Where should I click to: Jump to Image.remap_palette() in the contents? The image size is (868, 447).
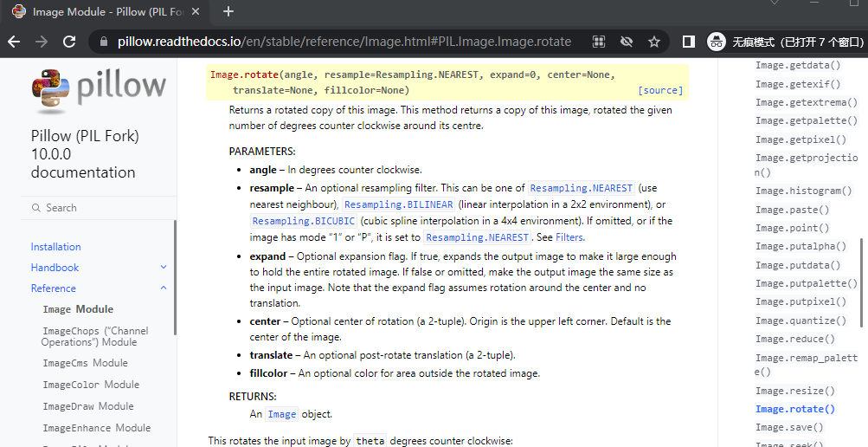click(806, 365)
